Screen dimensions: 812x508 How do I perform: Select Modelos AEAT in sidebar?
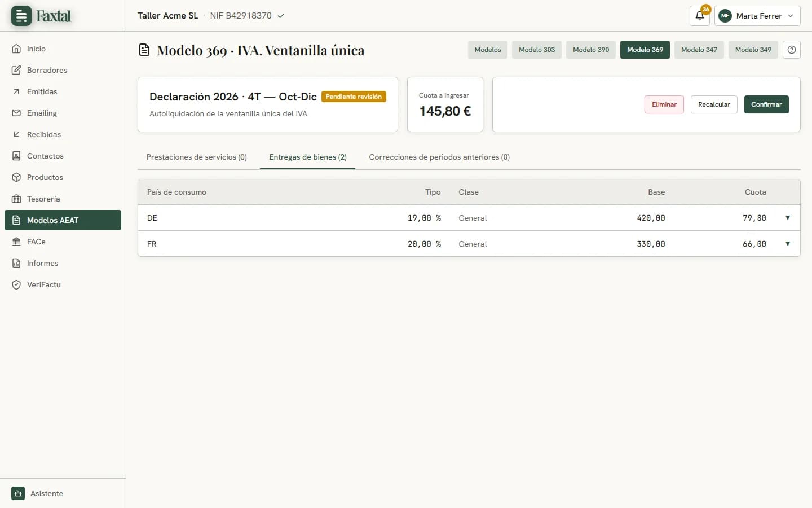(63, 220)
